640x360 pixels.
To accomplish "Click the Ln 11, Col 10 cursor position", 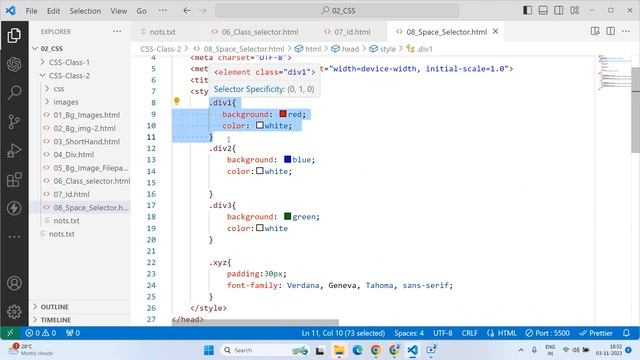I will pos(343,333).
